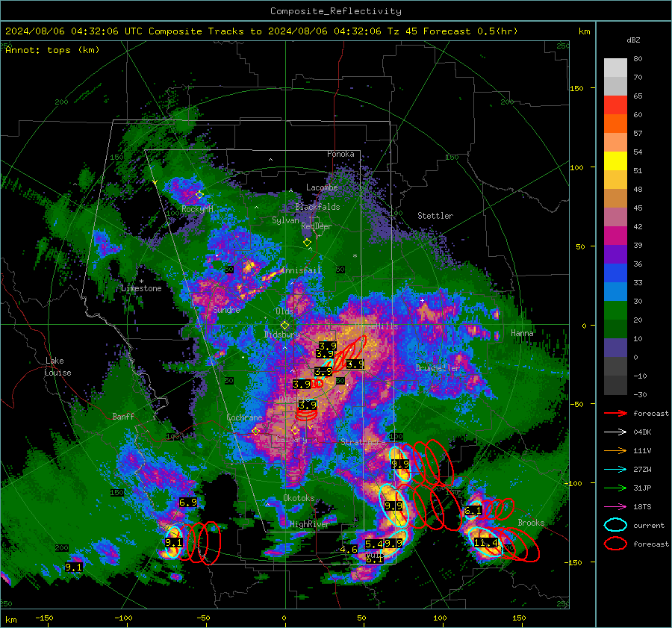
Task: Select the Calgary city label
Action: (x=291, y=439)
